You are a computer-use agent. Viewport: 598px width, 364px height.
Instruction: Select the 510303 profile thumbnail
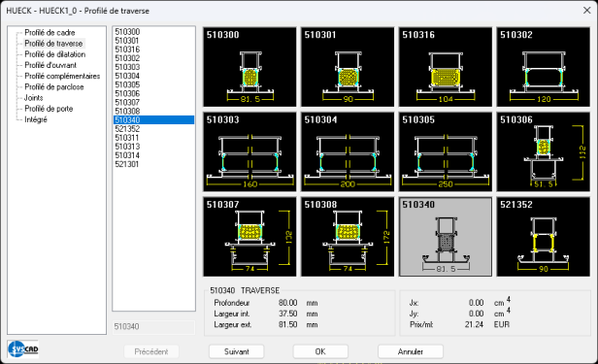coord(249,151)
